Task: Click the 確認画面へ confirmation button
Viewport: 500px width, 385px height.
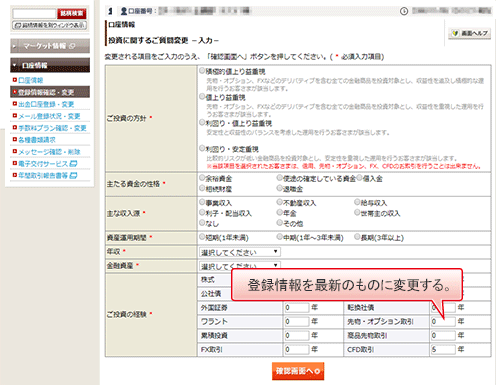Action: [x=298, y=371]
